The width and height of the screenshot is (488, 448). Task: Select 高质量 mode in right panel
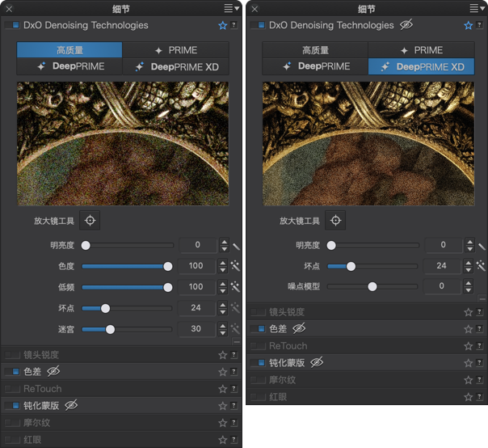coord(315,50)
